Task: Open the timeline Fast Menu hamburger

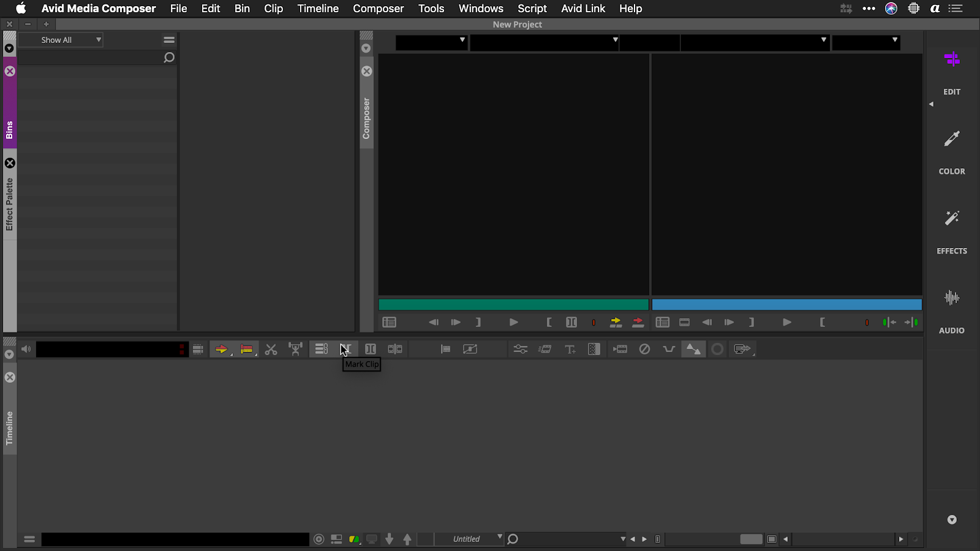Action: (29, 539)
